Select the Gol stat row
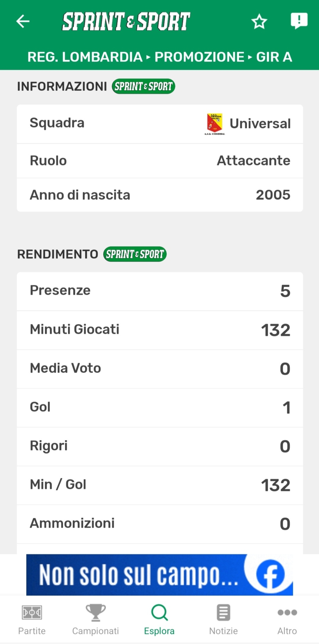The image size is (319, 644). click(160, 408)
